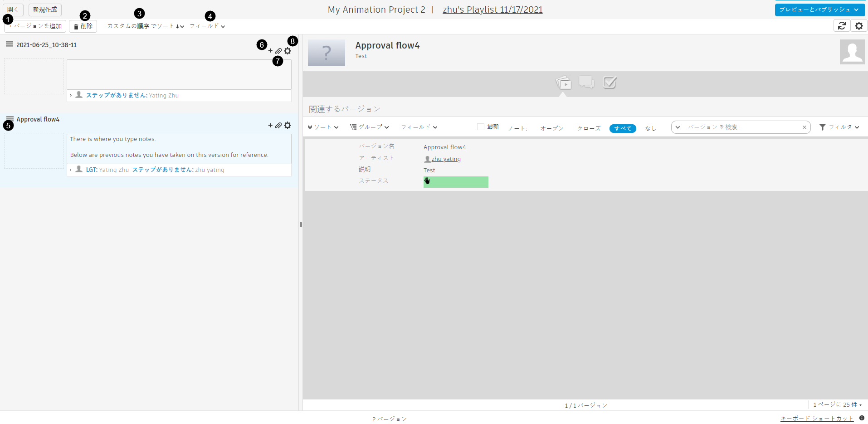Screen dimensions: 868x424
Task: Click the LGT link under Approval flow4
Action: (92, 170)
